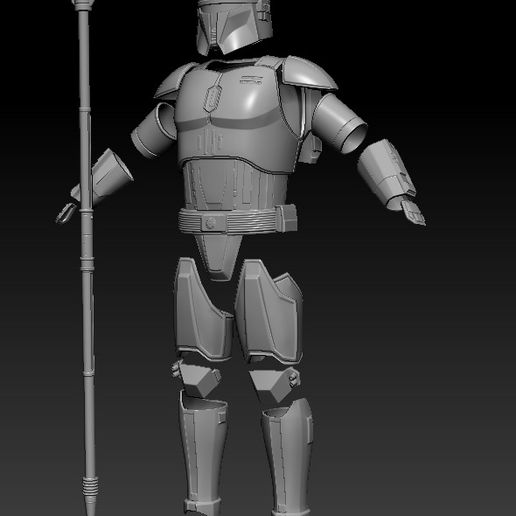Select the pouch attached to the belt

click(x=286, y=218)
